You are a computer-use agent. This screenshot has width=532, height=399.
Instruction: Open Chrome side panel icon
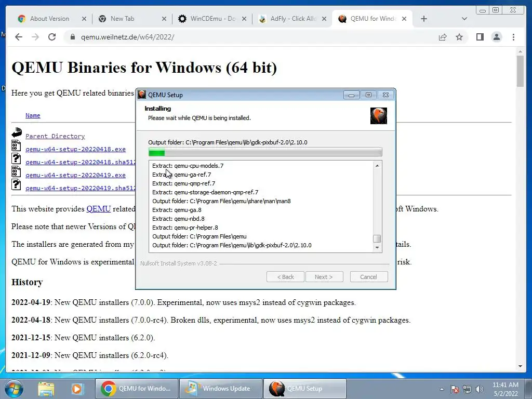(x=480, y=37)
